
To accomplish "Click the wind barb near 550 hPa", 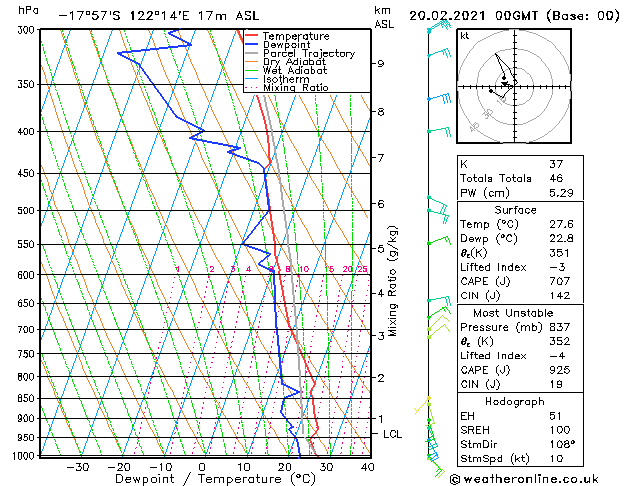I will pyautogui.click(x=439, y=240).
